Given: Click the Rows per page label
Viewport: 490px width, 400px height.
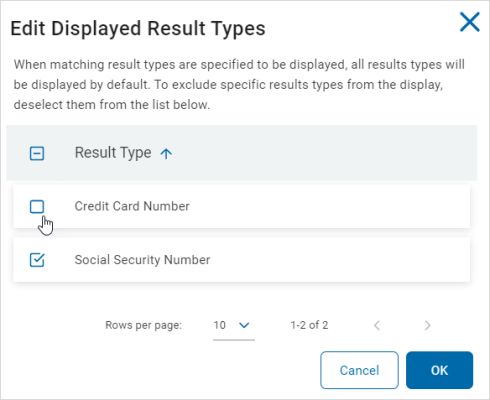Looking at the screenshot, I should point(144,325).
